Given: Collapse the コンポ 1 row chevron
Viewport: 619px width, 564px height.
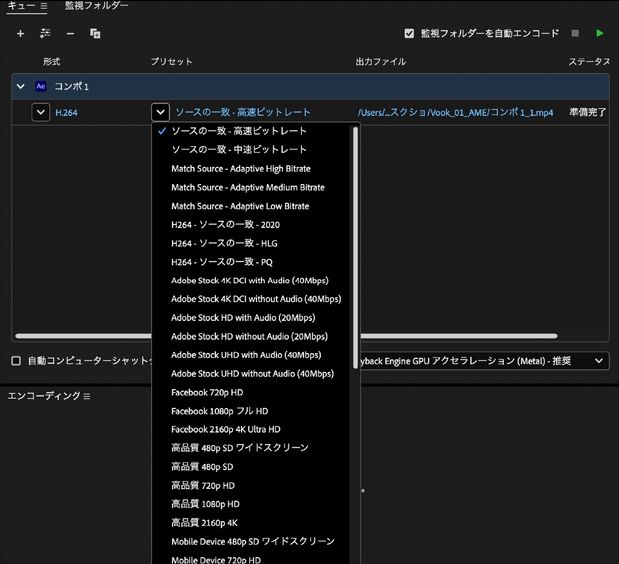Looking at the screenshot, I should coord(21,86).
